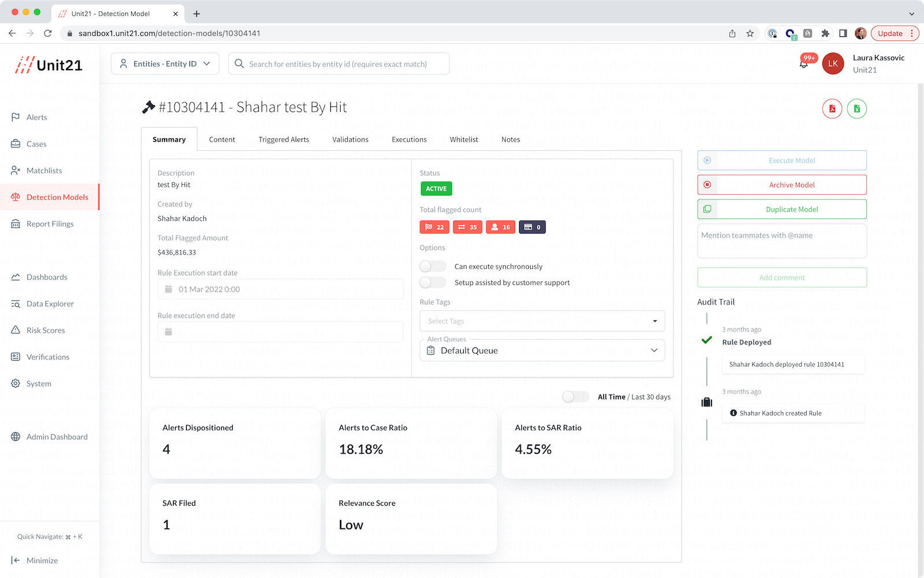Click audit entry 'Shahar Kadoch deployed rule 10304141'

tap(793, 365)
